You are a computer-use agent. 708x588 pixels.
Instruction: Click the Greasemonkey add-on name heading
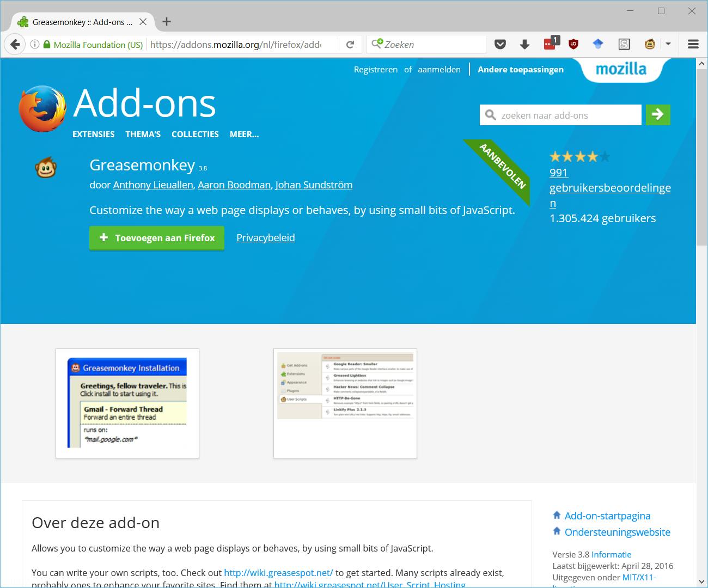[x=142, y=165]
